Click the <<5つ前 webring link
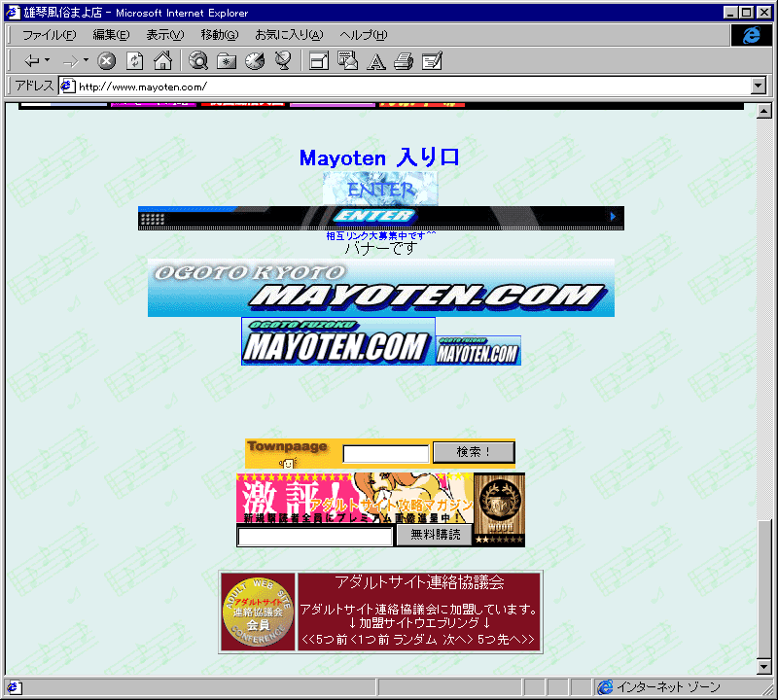The height and width of the screenshot is (700, 778). coord(325,640)
